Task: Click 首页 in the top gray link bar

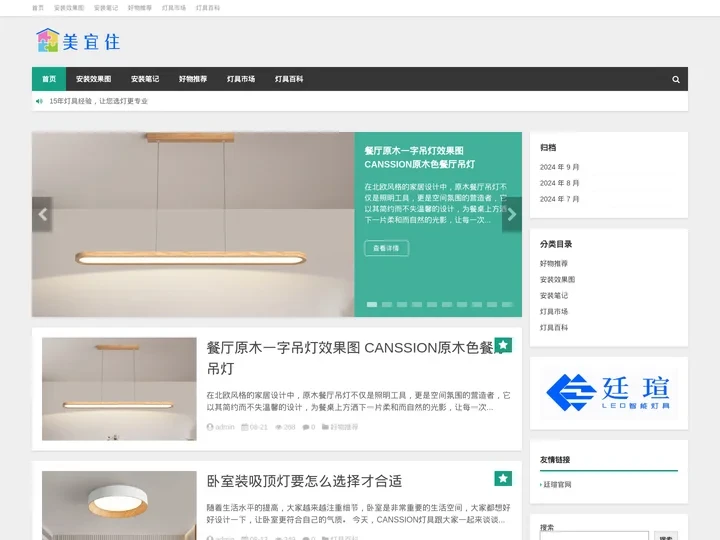Action: point(38,8)
